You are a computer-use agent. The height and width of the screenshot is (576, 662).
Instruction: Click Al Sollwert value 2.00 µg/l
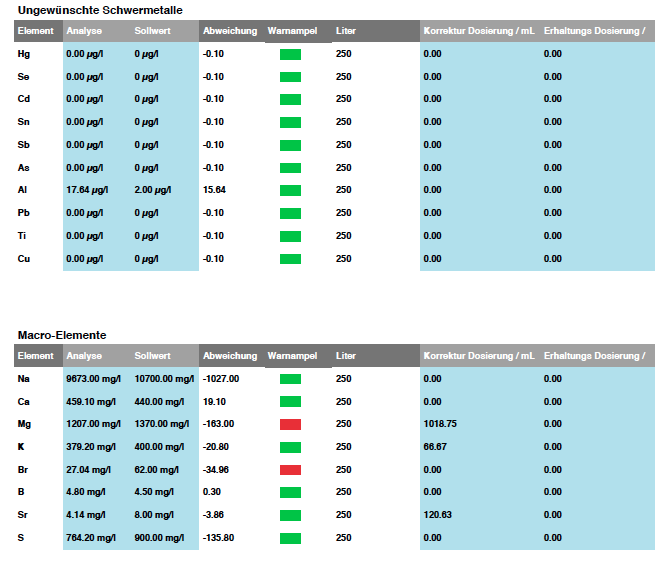(x=153, y=190)
